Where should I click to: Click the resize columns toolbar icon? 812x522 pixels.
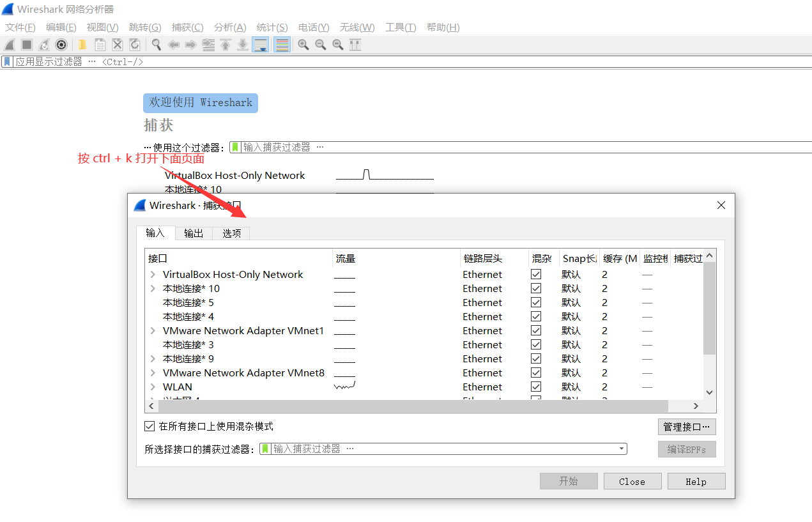[355, 45]
